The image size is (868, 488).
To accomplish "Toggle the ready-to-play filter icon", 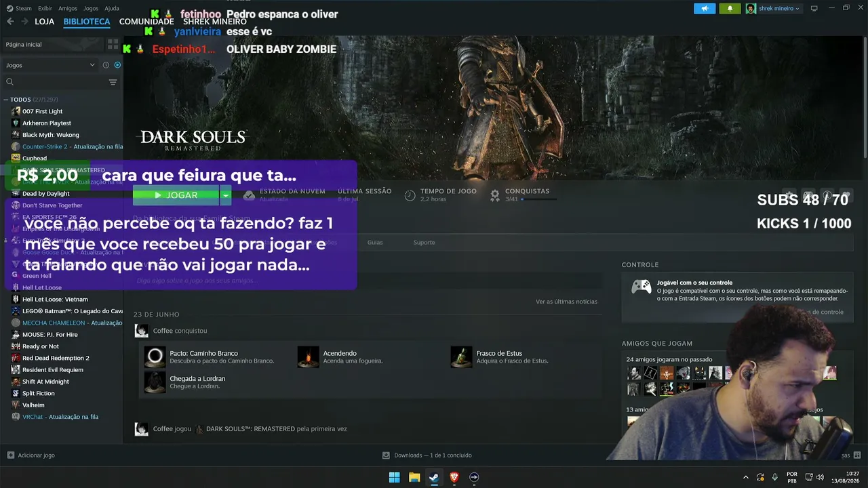I will pos(117,65).
